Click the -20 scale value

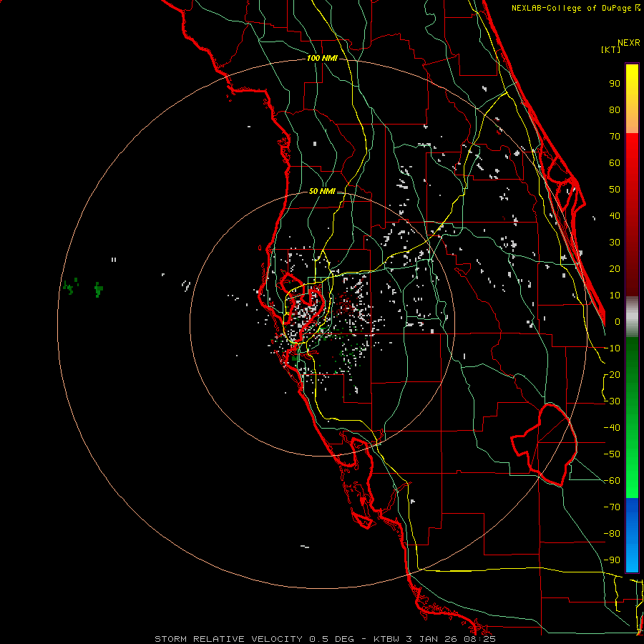tap(612, 375)
